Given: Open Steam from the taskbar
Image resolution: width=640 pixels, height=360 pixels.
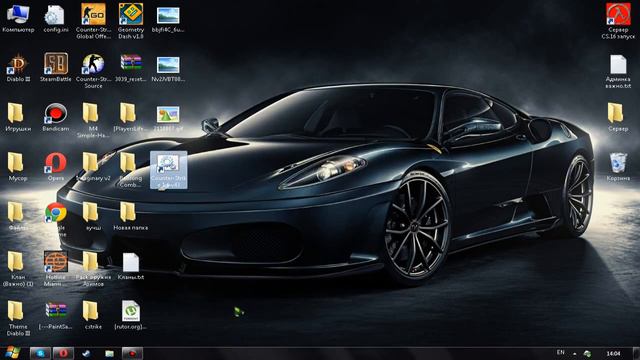Looking at the screenshot, I should point(86,353).
